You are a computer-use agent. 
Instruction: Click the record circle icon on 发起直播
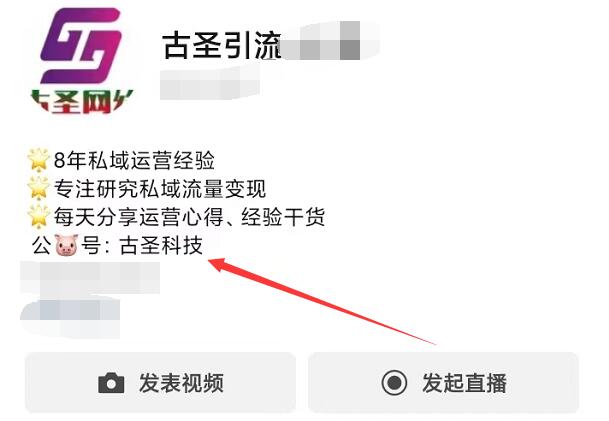394,383
